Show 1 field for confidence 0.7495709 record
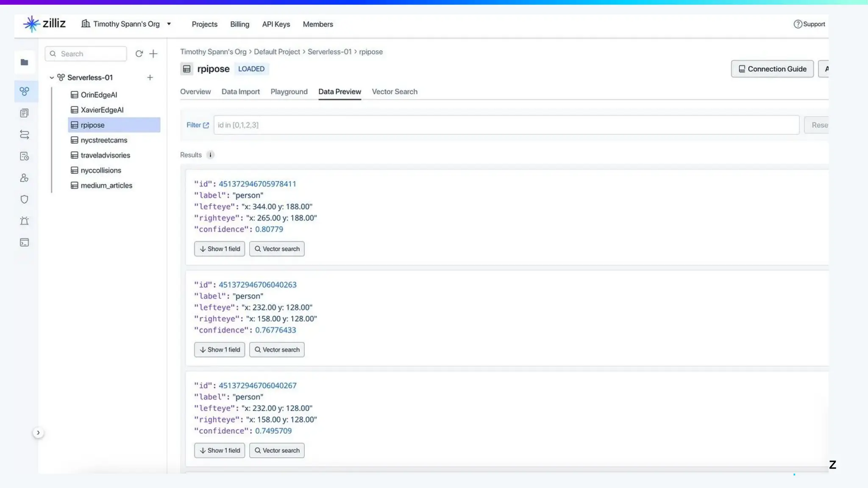The image size is (868, 488). point(220,450)
